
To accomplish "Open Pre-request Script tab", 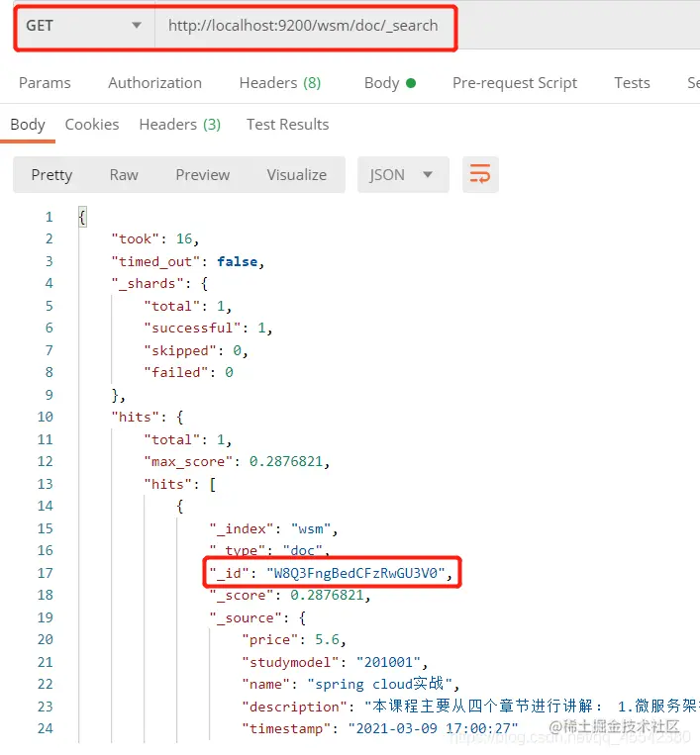I will [515, 83].
